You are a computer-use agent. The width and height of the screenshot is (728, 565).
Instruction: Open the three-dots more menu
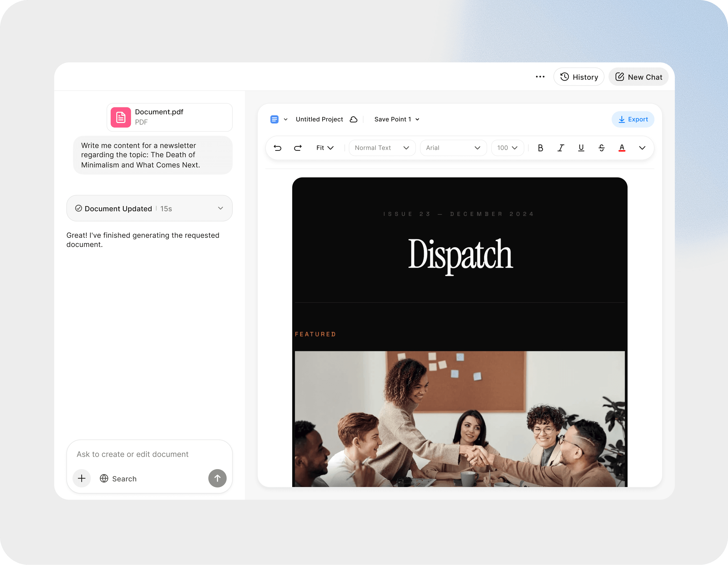[540, 77]
